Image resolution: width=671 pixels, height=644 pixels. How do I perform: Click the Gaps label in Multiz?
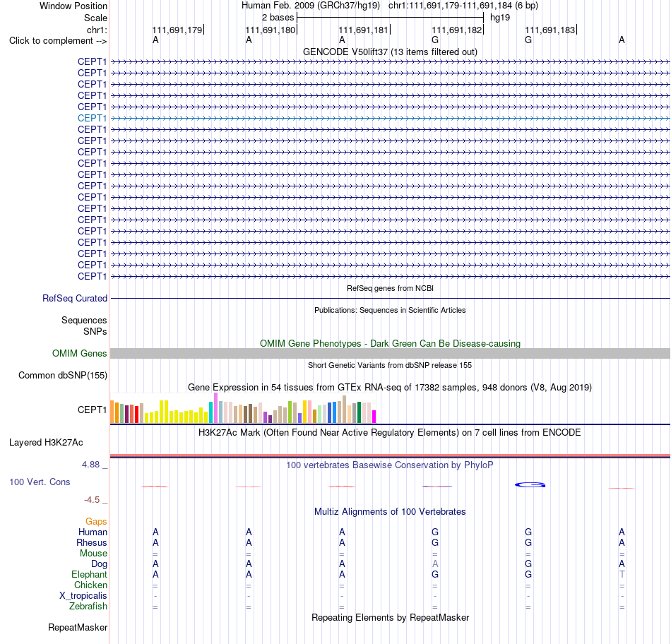96,522
